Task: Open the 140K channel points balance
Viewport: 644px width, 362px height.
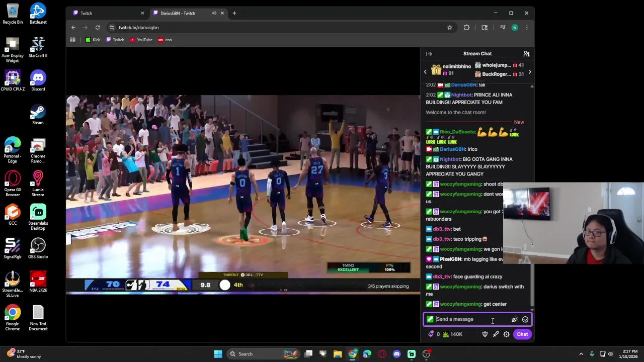Action: 452,334
